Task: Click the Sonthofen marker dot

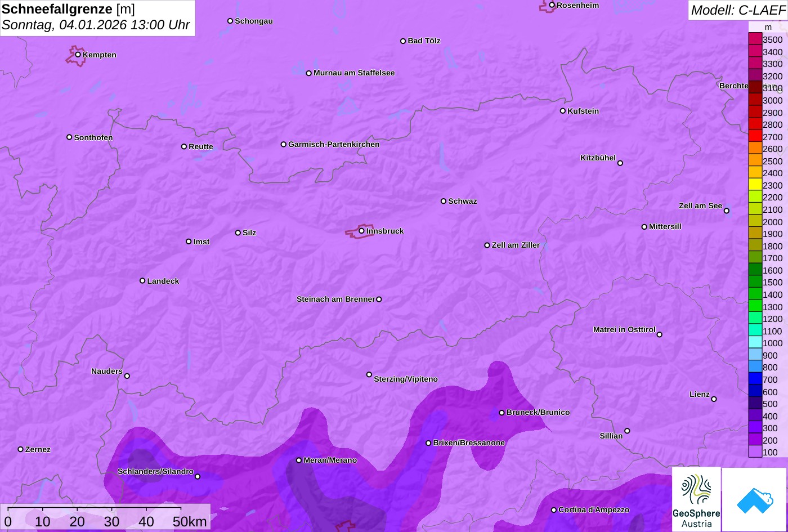Action: (x=69, y=137)
